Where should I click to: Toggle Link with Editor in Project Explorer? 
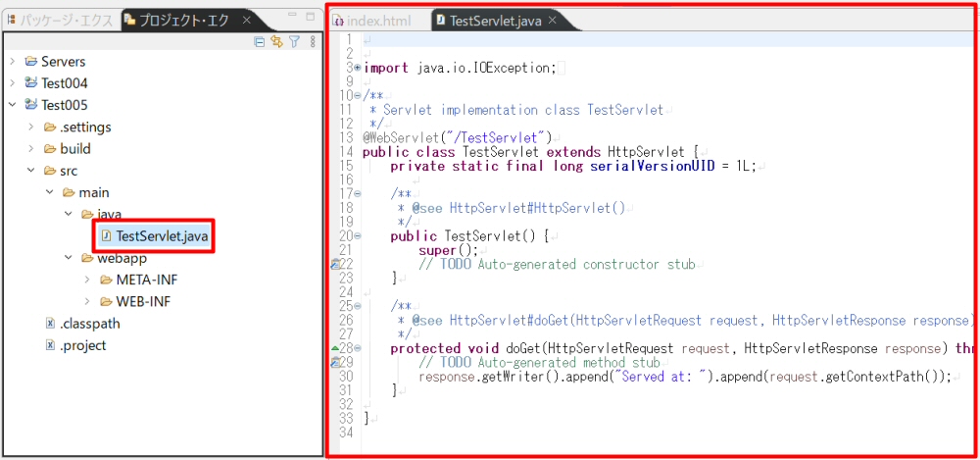[276, 42]
